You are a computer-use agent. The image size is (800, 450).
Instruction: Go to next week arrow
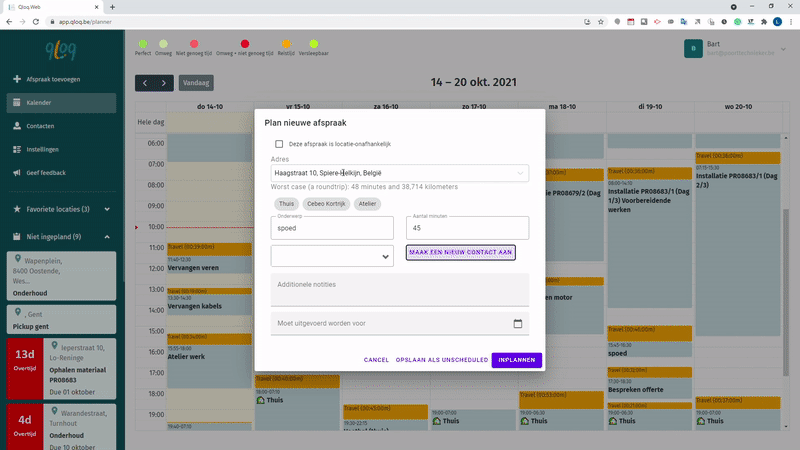point(165,82)
